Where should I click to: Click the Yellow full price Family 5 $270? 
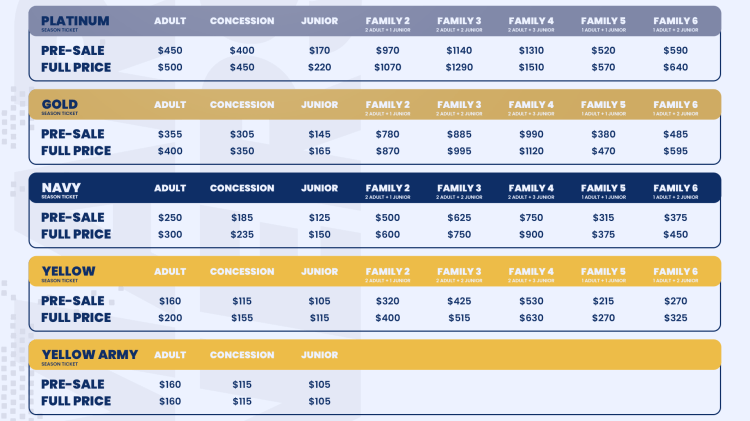[604, 318]
